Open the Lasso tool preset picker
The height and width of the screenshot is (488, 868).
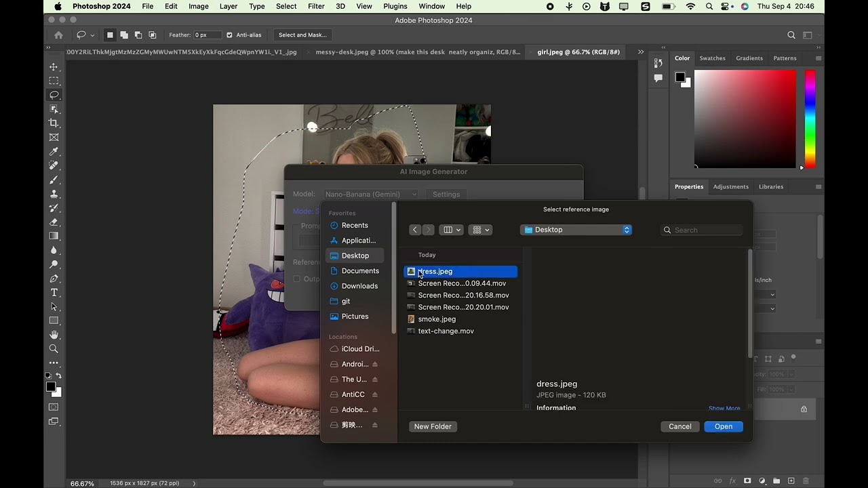pos(85,35)
